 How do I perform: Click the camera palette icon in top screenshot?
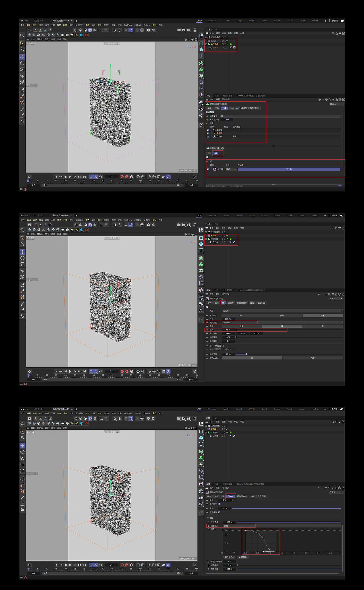click(201, 109)
